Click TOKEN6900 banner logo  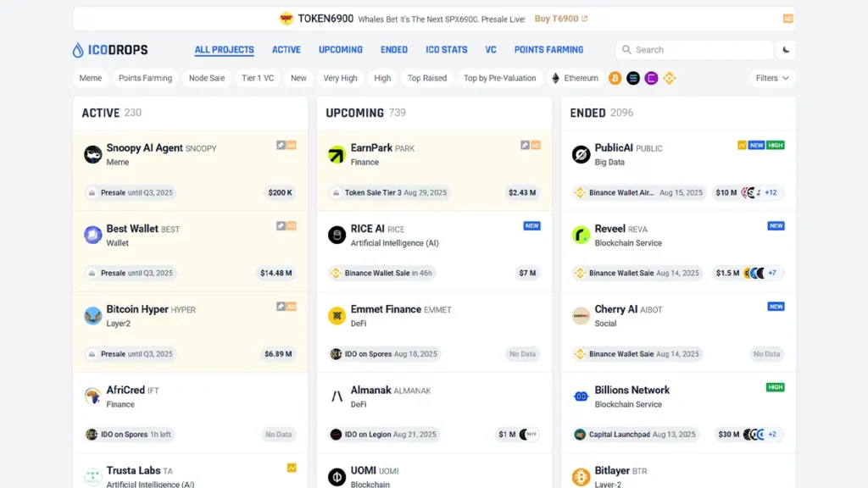point(287,19)
